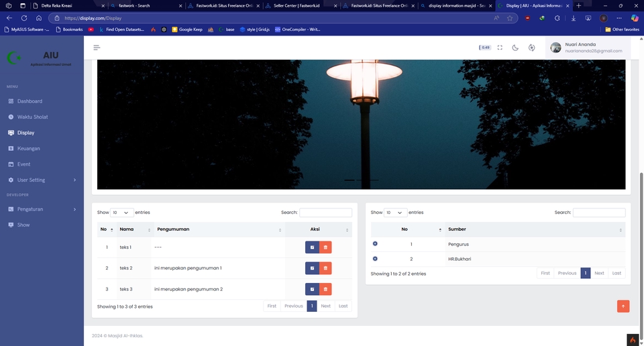Open the Copilot icon in the browser toolbar
Viewport: 644px width, 346px height.
pos(635,18)
